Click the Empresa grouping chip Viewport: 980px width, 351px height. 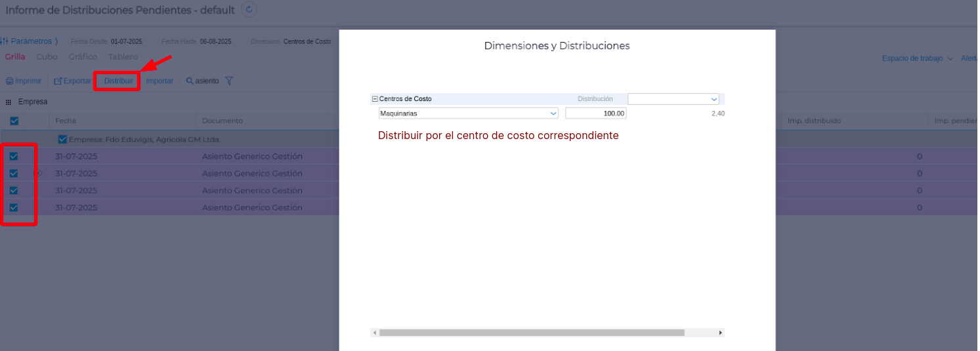pos(33,102)
